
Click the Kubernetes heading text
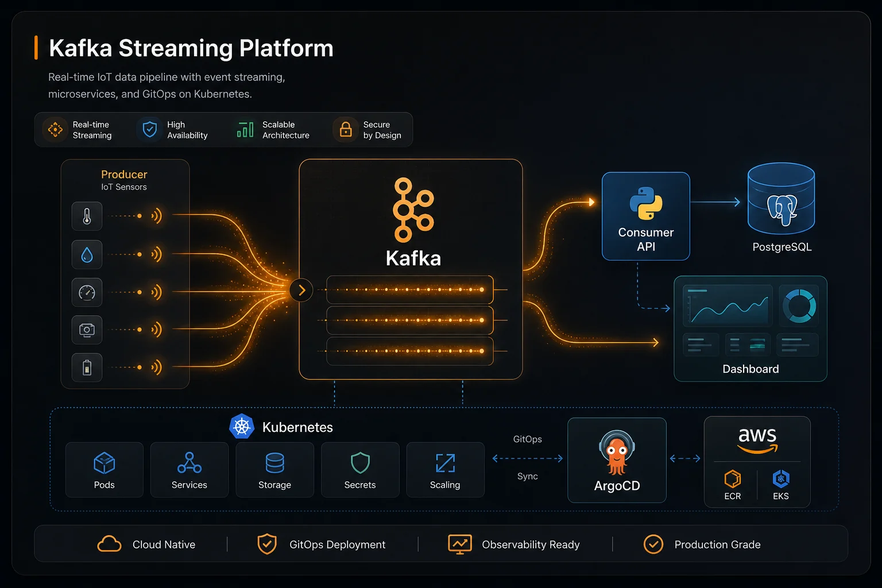[297, 427]
